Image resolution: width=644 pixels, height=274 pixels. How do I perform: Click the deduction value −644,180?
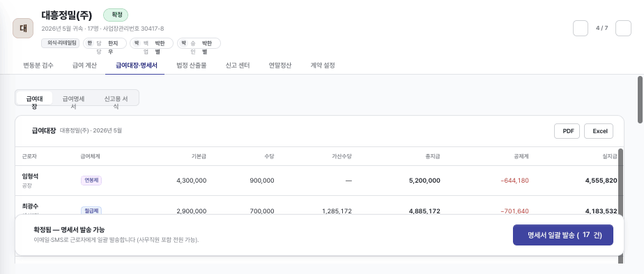(514, 181)
